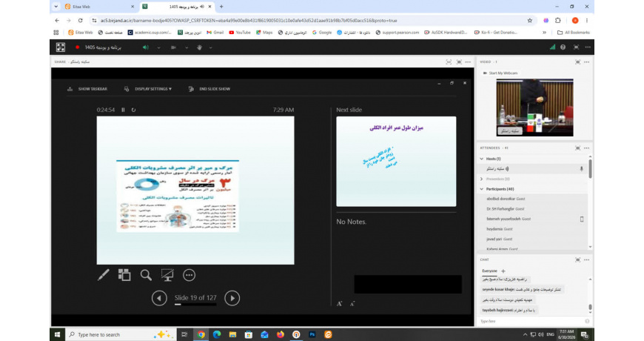The height and width of the screenshot is (341, 644).
Task: Open the Gmail bookmark
Action: tap(215, 33)
